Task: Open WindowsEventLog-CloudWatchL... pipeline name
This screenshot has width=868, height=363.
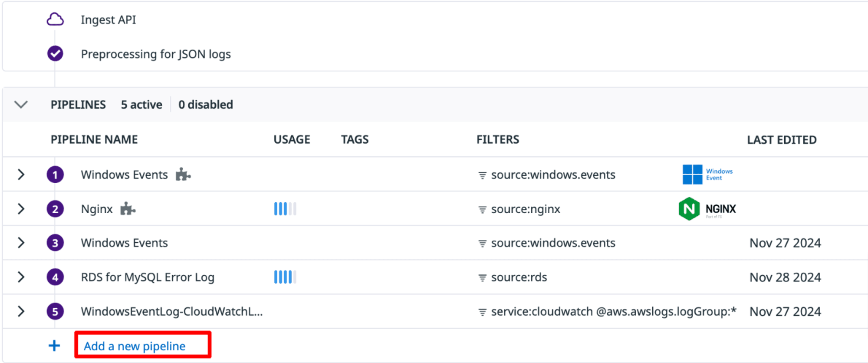Action: (172, 311)
